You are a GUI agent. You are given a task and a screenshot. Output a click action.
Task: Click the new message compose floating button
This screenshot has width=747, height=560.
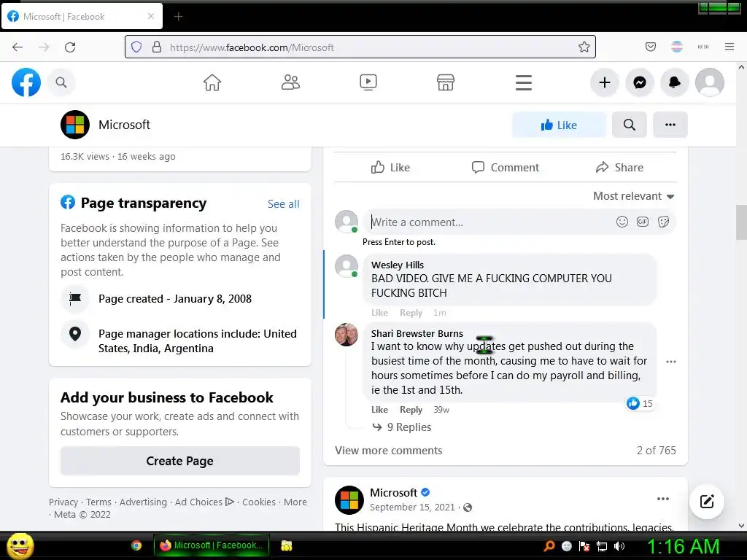click(707, 502)
